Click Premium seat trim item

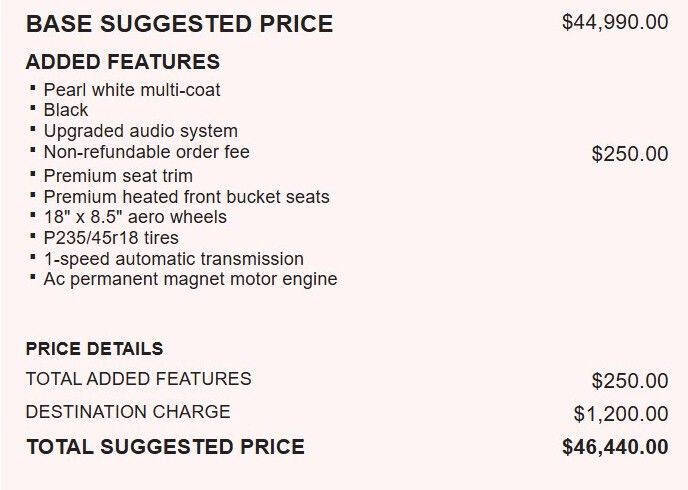click(x=118, y=176)
